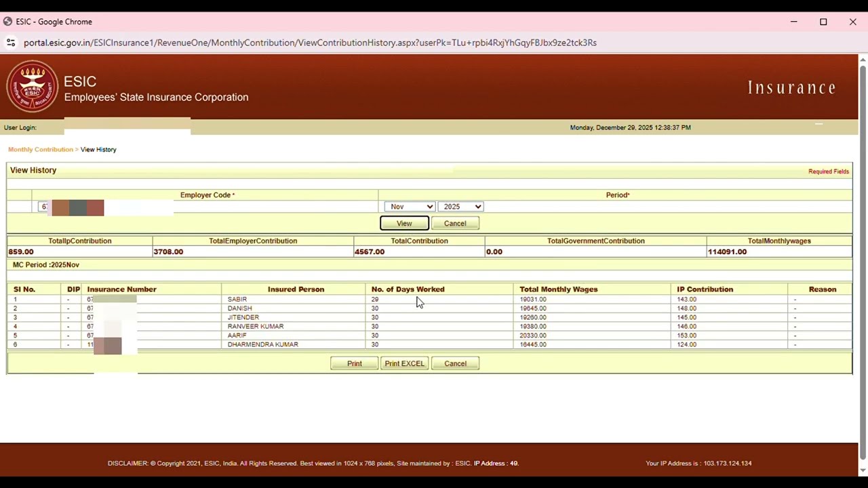868x488 pixels.
Task: Click Cancel button beside View
Action: click(x=455, y=223)
